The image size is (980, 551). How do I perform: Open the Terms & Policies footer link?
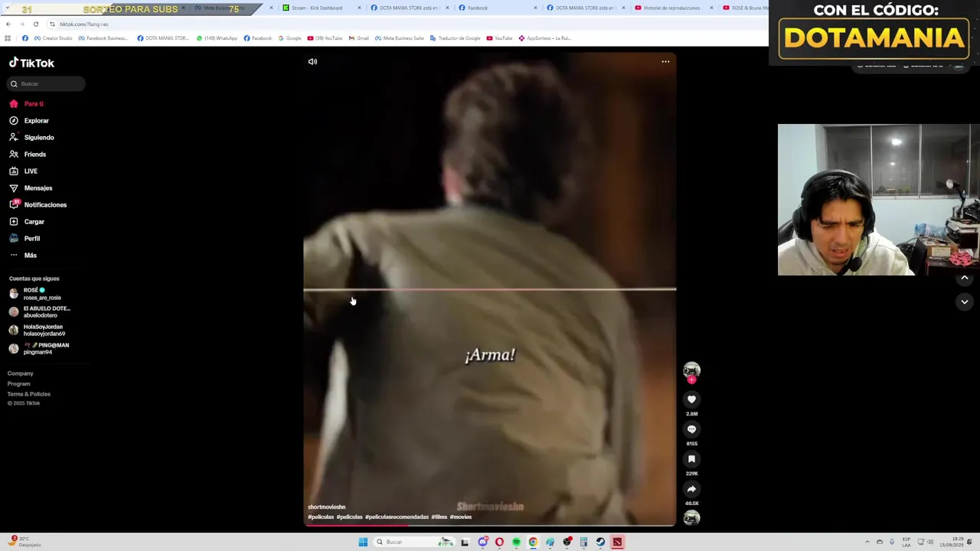pyautogui.click(x=28, y=394)
